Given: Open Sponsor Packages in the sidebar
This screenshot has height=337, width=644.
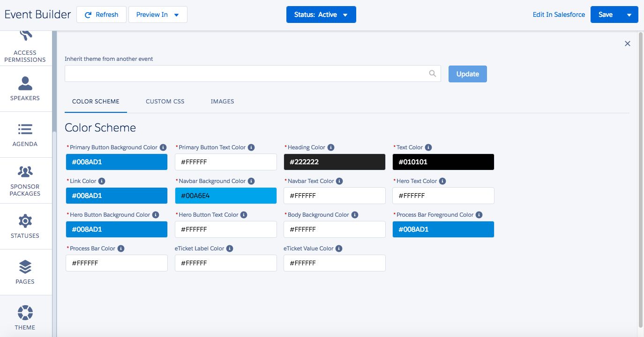Looking at the screenshot, I should (x=25, y=181).
